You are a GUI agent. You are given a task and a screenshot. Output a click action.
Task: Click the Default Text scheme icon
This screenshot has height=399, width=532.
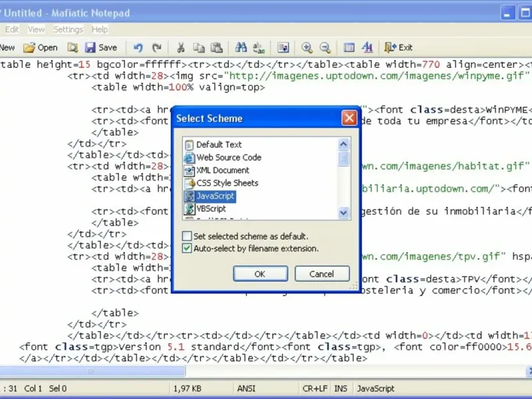(x=190, y=145)
